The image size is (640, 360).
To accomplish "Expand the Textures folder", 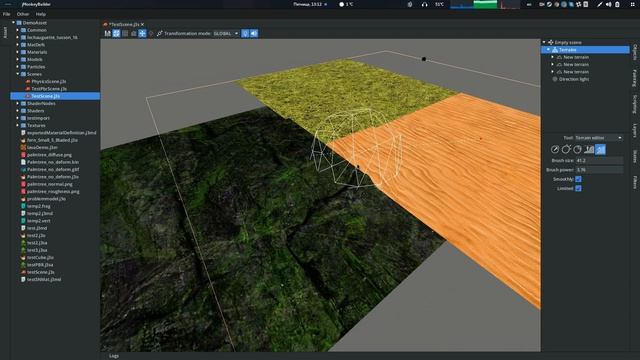I will 18,126.
